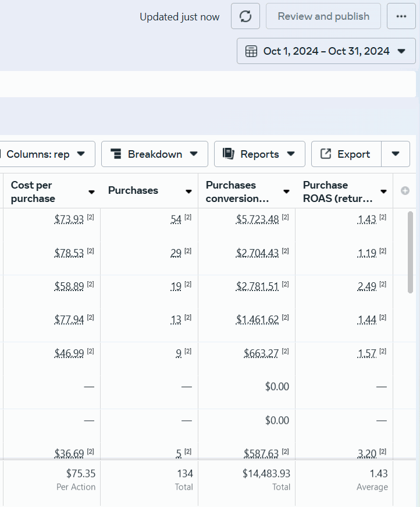Open Purchases column header menu arrow

tap(188, 192)
